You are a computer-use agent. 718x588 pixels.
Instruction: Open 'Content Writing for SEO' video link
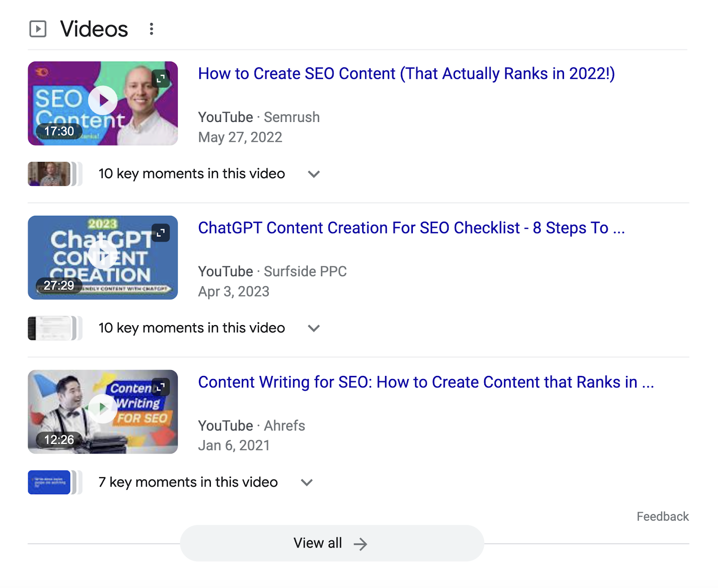click(x=426, y=382)
